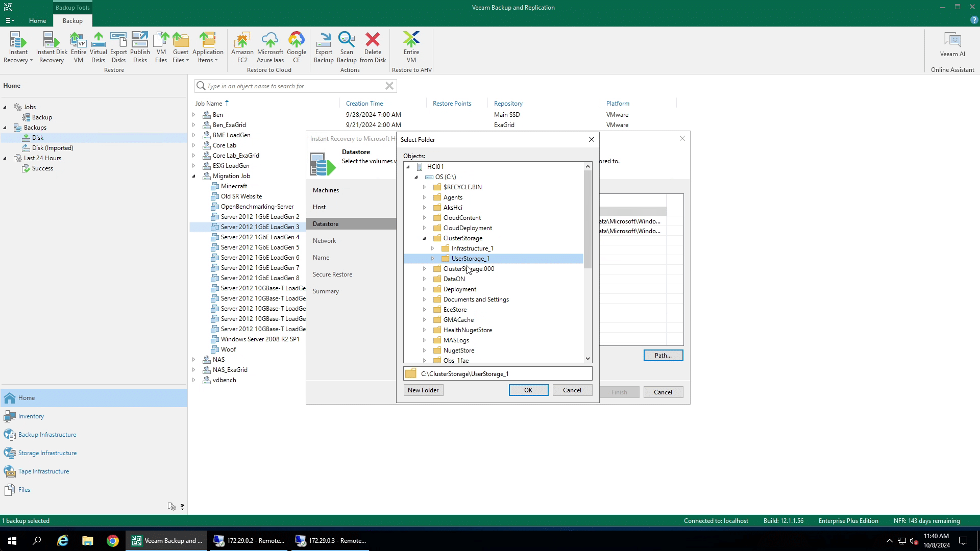Viewport: 980px width, 551px height.
Task: Run the Export Backup action
Action: (x=324, y=47)
